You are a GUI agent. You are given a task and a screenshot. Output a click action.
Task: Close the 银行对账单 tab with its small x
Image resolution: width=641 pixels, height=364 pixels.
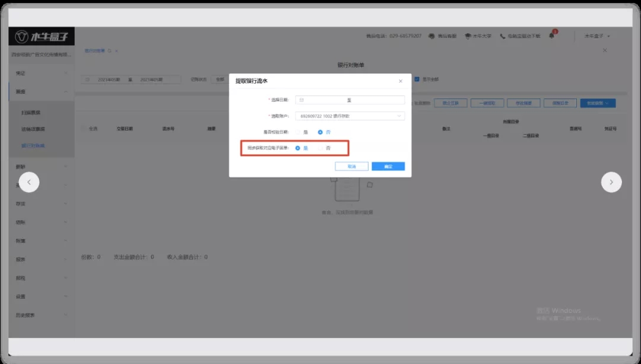click(x=116, y=50)
